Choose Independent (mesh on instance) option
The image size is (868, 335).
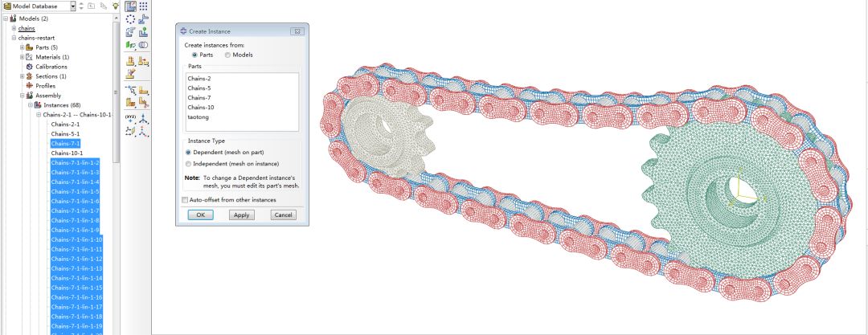click(x=189, y=163)
